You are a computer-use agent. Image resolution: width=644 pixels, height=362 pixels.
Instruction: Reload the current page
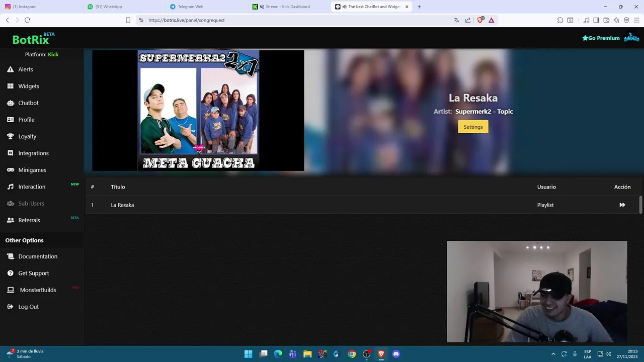(x=27, y=20)
